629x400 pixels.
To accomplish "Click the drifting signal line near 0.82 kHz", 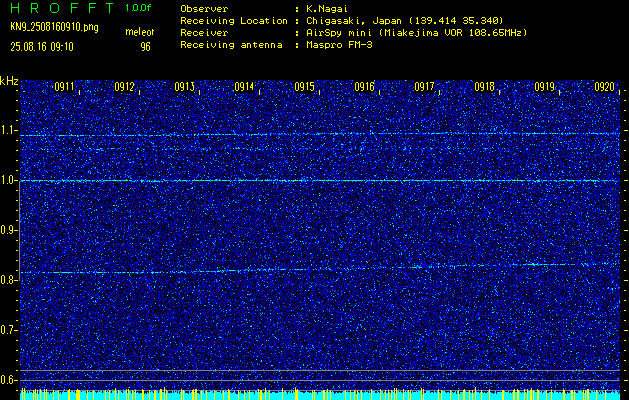I will click(319, 268).
